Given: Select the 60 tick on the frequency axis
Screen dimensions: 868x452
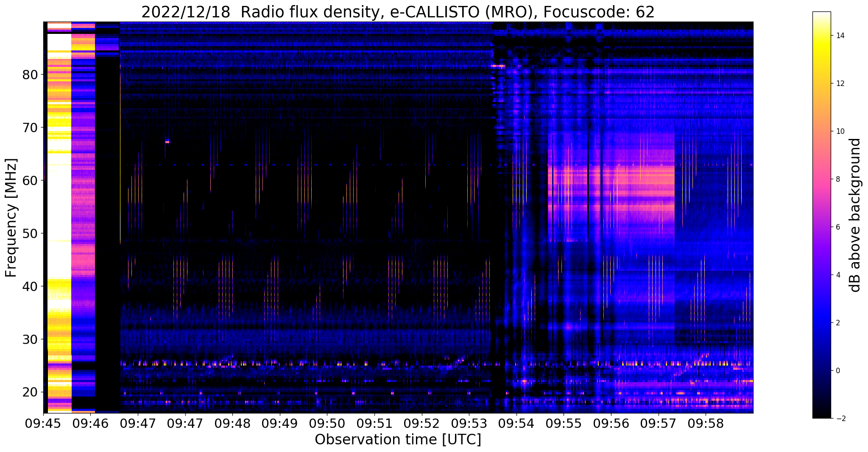Looking at the screenshot, I should pos(30,180).
